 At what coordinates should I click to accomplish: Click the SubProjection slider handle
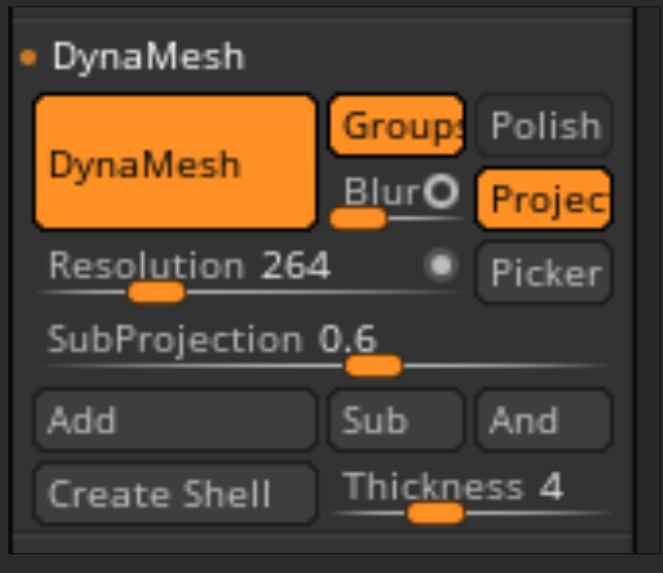point(373,366)
